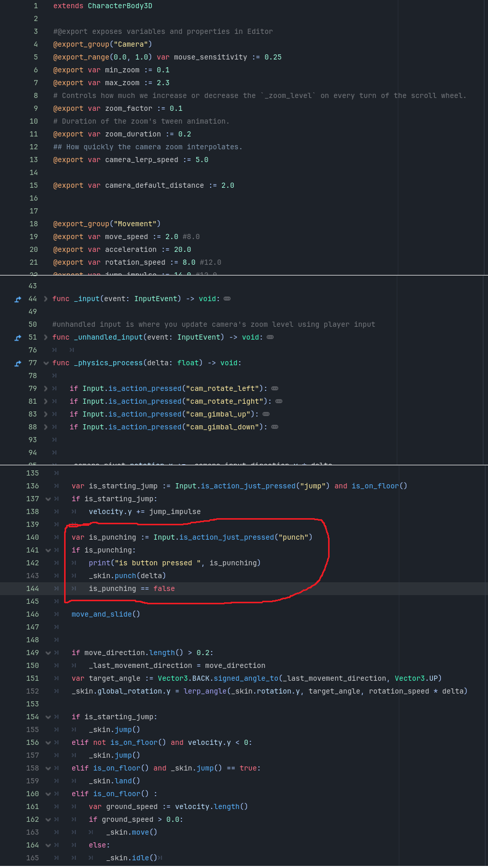This screenshot has height=868, width=488.
Task: Expand the folded _input function on line 44
Action: (x=46, y=299)
